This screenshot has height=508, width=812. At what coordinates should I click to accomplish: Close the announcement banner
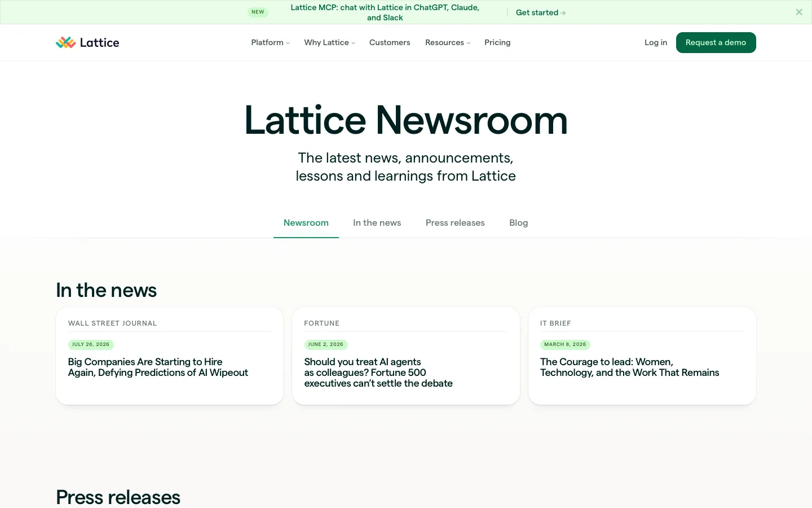pyautogui.click(x=799, y=12)
